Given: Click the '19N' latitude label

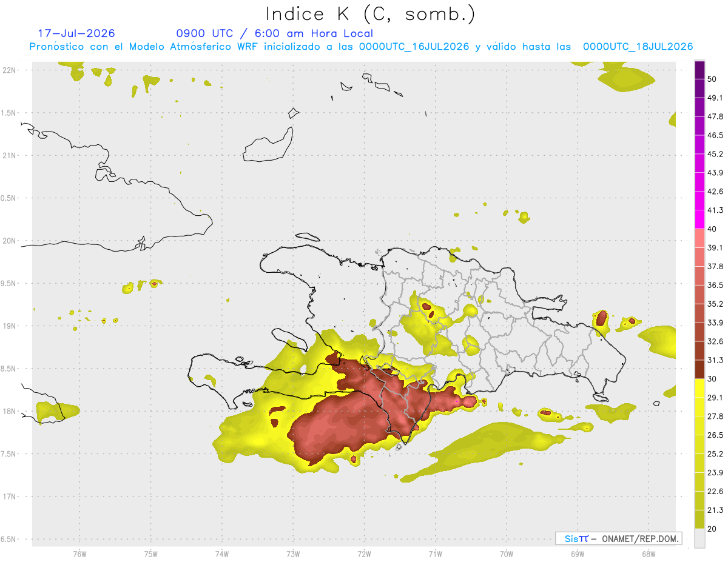Looking at the screenshot, I should coord(9,326).
